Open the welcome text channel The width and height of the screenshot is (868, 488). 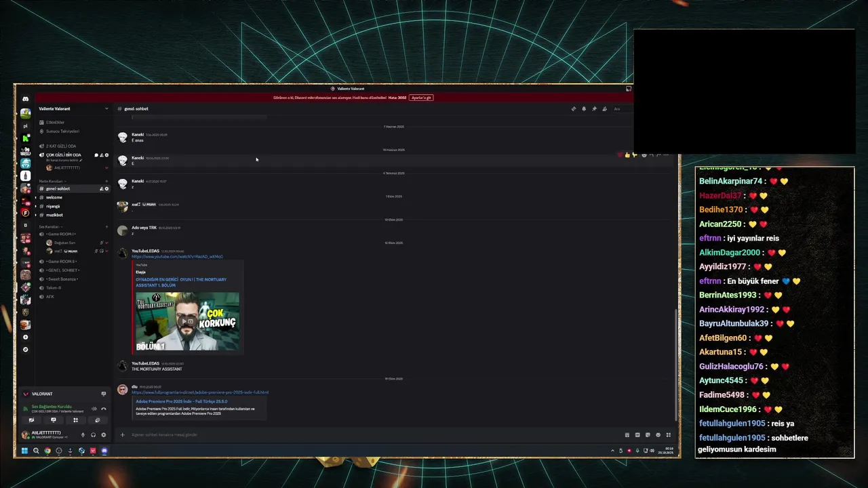click(x=73, y=197)
